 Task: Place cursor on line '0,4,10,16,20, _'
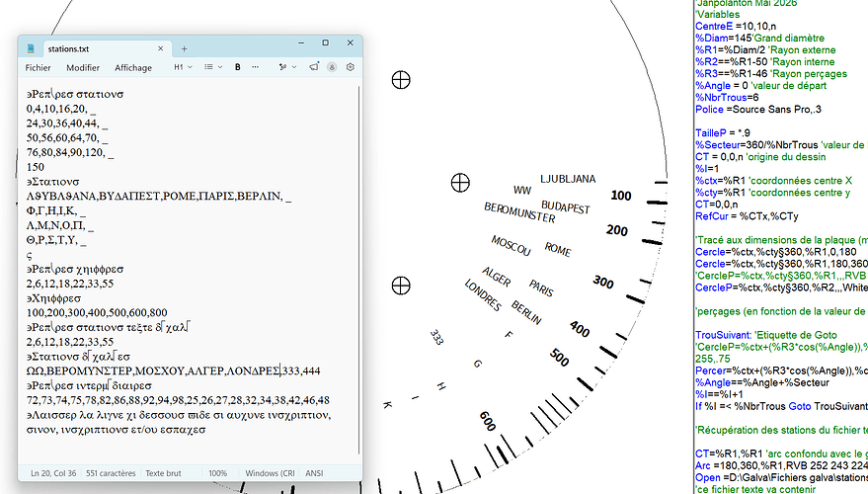click(61, 109)
